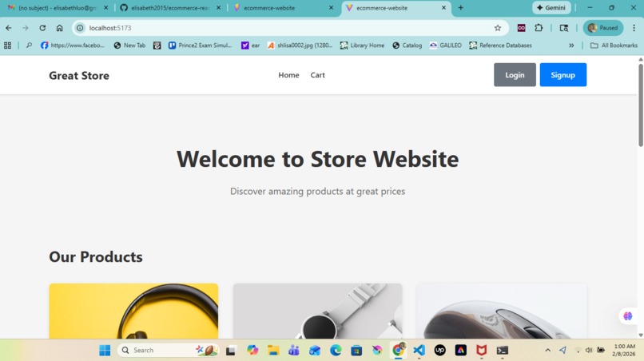The width and height of the screenshot is (644, 361).
Task: Reload the localhost page
Action: click(x=42, y=28)
